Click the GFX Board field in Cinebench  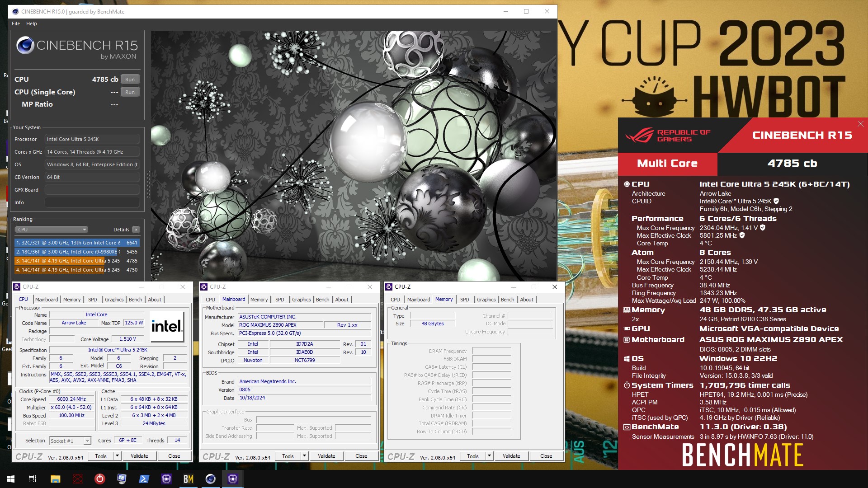click(92, 190)
